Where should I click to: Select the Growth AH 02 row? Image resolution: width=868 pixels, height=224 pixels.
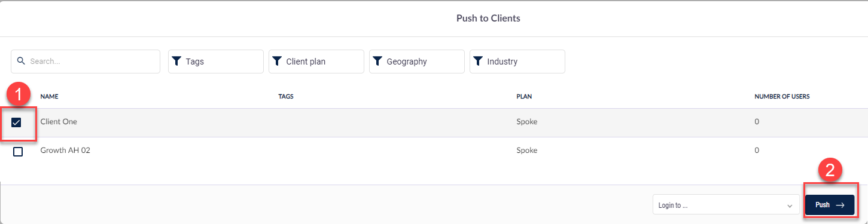[434, 151]
